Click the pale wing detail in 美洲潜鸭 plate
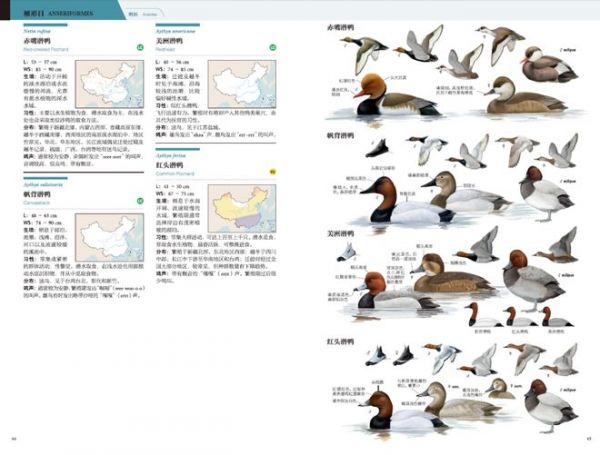Viewport: 600px width, 455px height. coord(347,253)
